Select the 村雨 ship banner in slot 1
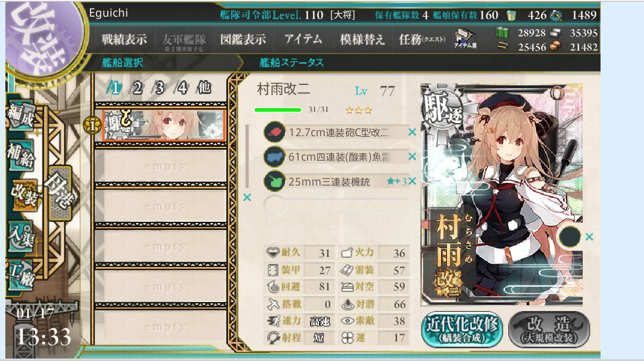 164,125
